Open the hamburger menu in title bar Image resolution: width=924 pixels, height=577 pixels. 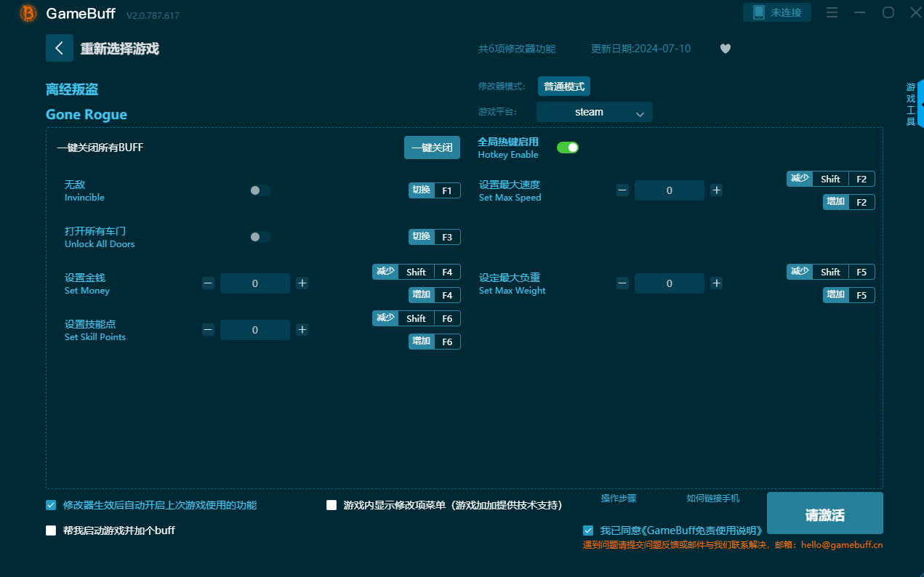click(x=832, y=12)
